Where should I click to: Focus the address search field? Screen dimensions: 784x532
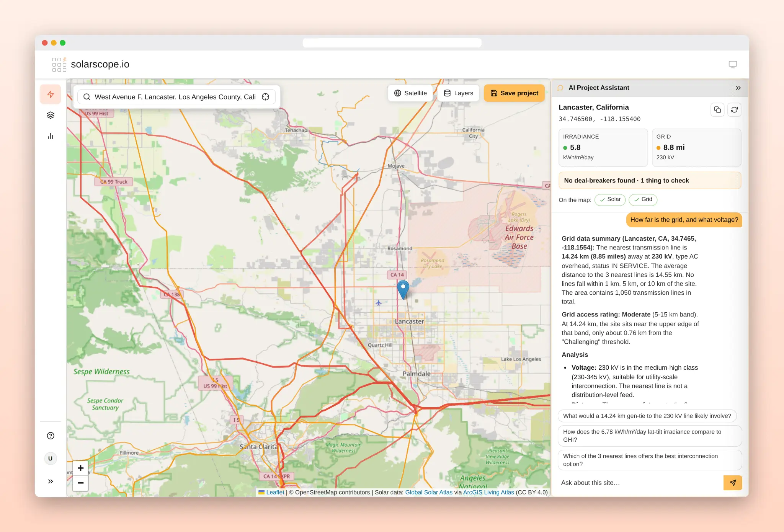click(x=176, y=97)
